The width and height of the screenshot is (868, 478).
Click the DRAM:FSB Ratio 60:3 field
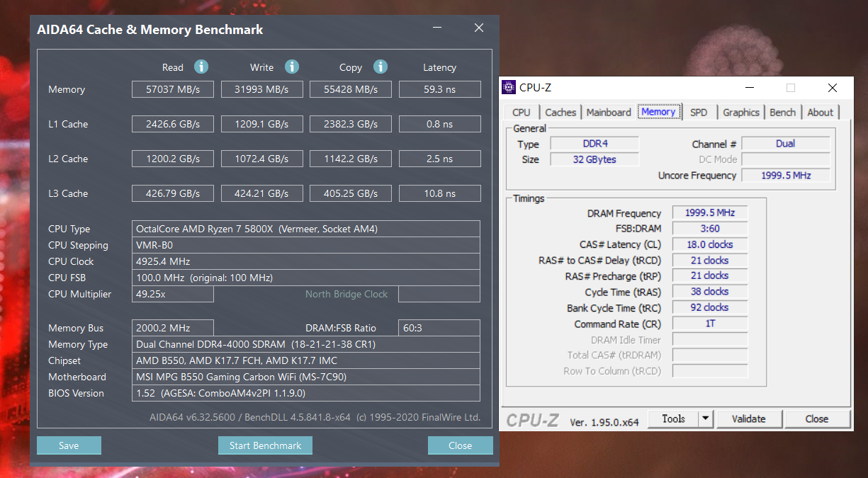[x=440, y=328]
